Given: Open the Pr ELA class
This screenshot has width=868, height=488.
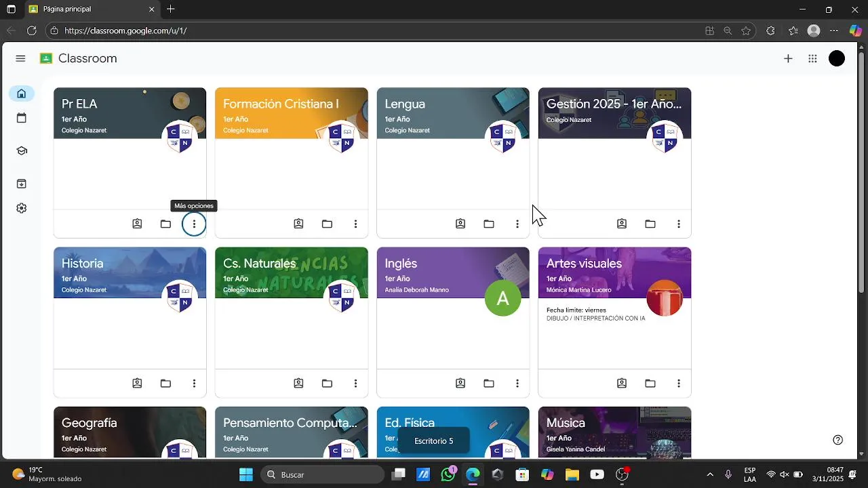Looking at the screenshot, I should point(79,104).
